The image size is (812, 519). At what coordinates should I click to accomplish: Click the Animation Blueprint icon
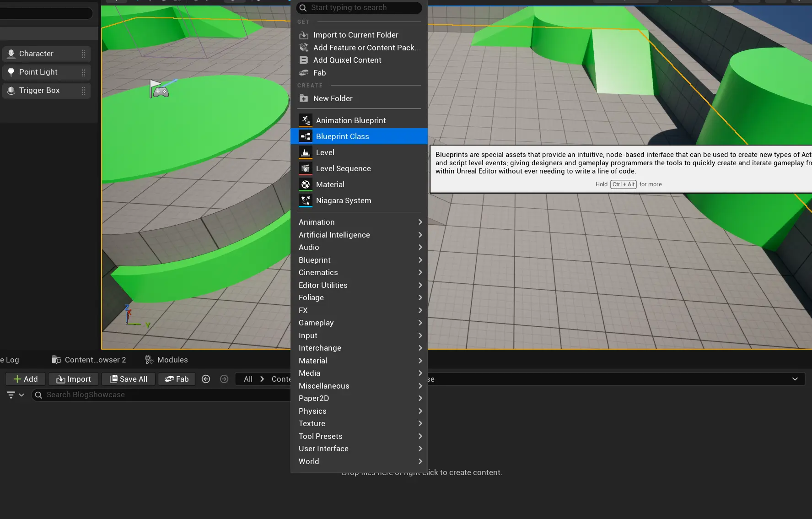(305, 120)
